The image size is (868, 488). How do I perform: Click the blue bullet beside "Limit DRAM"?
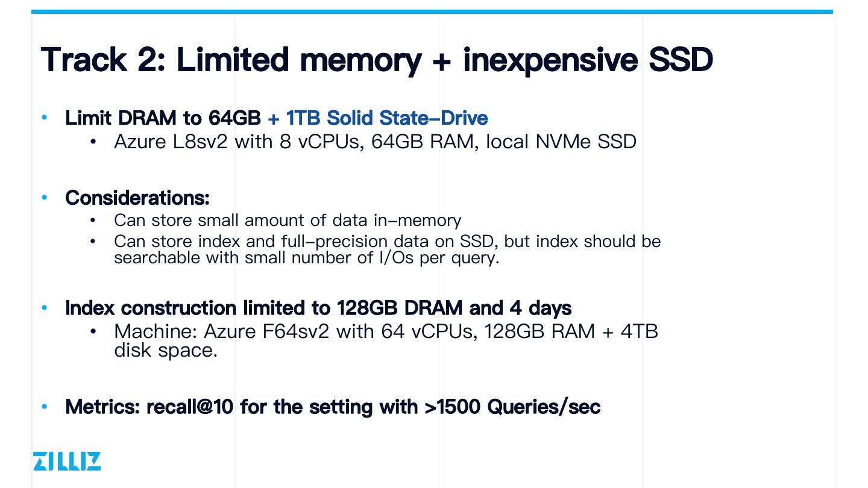pyautogui.click(x=45, y=117)
